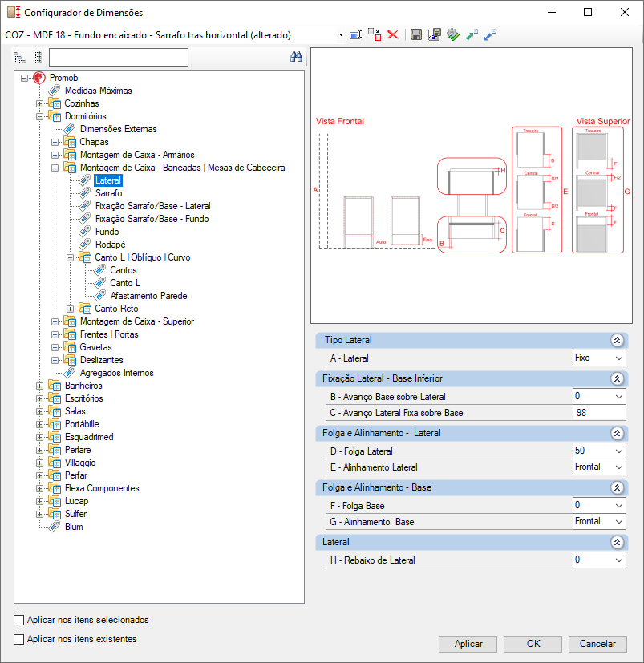The width and height of the screenshot is (644, 663).
Task: Collapse the Folga e Alinhamento - Lateral section
Action: pyautogui.click(x=617, y=433)
